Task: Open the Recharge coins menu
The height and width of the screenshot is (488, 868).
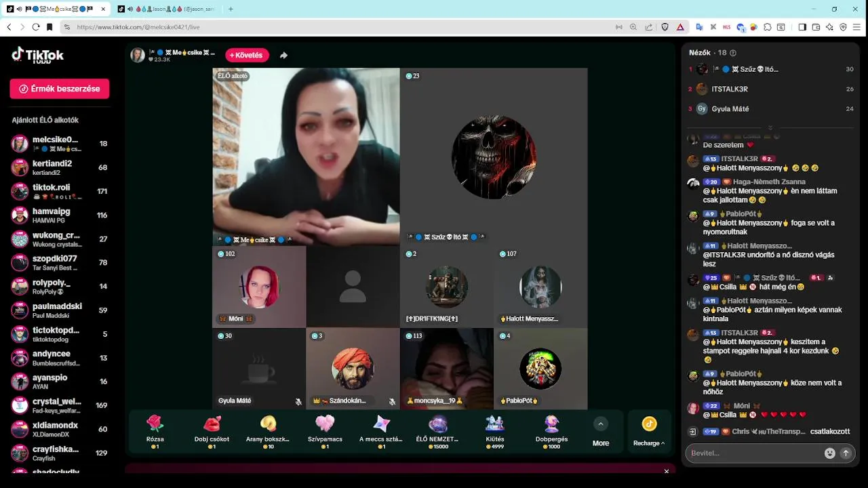Action: (x=649, y=432)
